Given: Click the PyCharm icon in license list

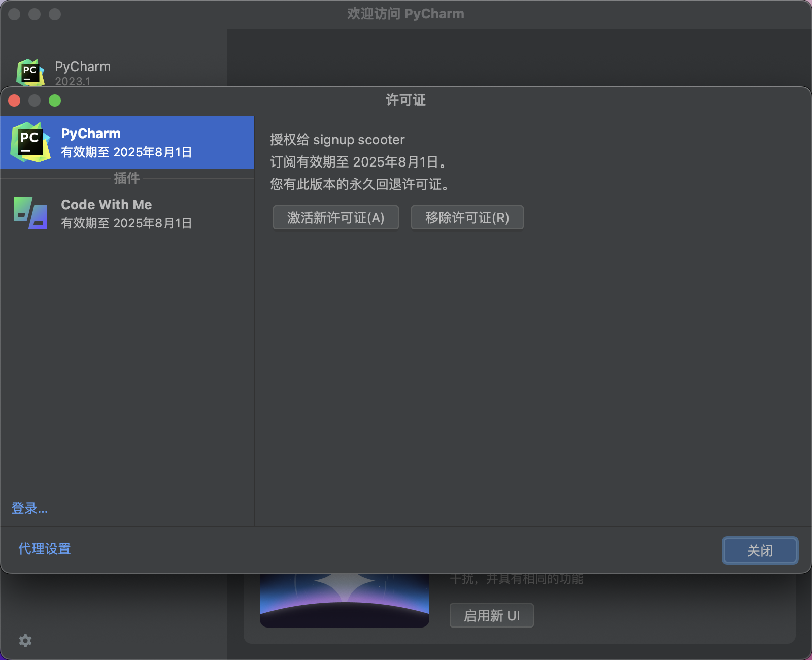Looking at the screenshot, I should click(30, 142).
